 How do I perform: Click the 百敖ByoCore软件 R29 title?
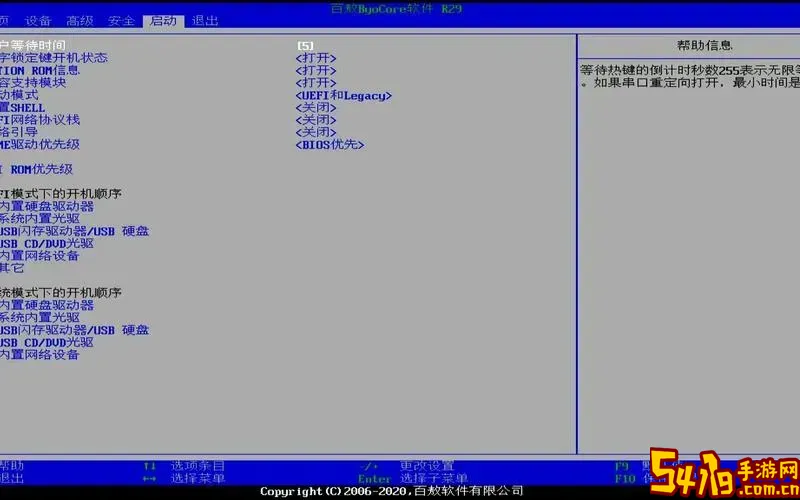click(396, 9)
